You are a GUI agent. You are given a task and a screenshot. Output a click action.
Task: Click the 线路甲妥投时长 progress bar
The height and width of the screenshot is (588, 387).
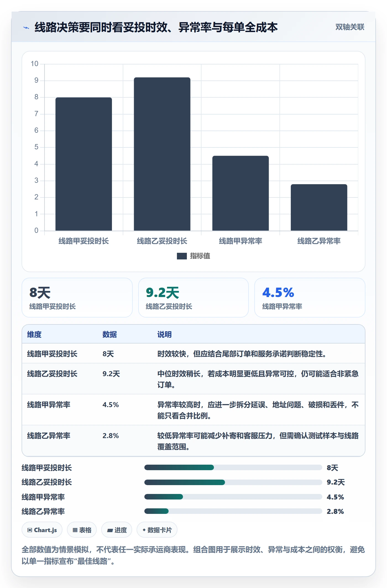click(x=233, y=467)
